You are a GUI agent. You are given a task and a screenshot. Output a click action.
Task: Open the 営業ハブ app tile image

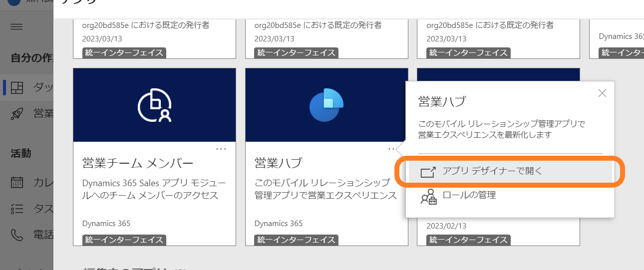(x=326, y=105)
